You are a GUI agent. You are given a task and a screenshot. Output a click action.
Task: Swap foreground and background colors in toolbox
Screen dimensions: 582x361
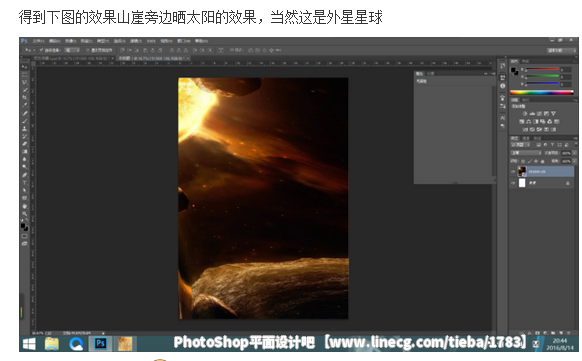pos(27,220)
